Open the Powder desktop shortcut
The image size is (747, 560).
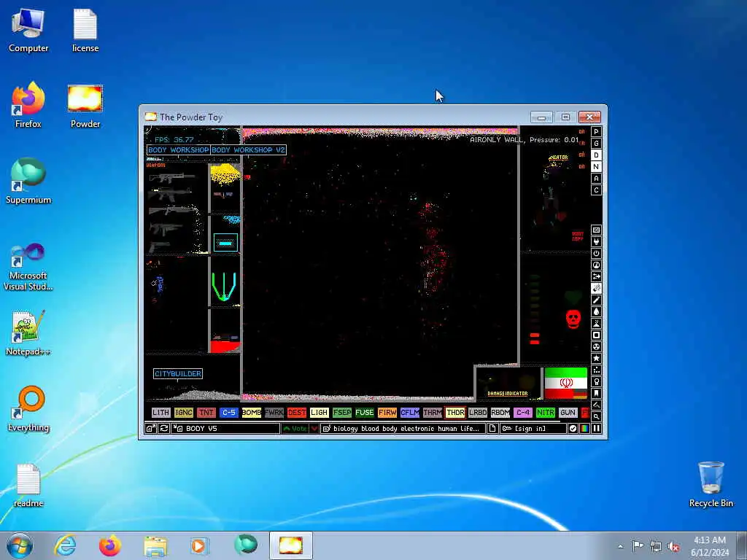point(85,106)
